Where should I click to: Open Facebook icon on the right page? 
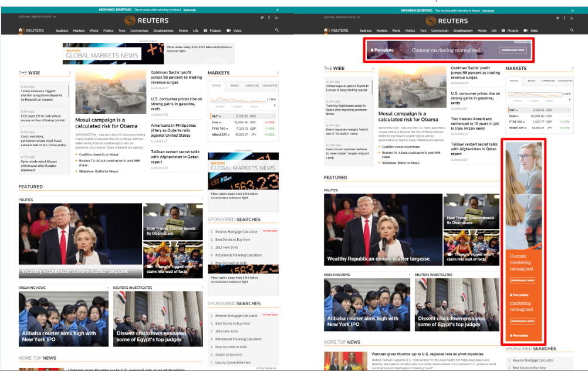point(565,18)
